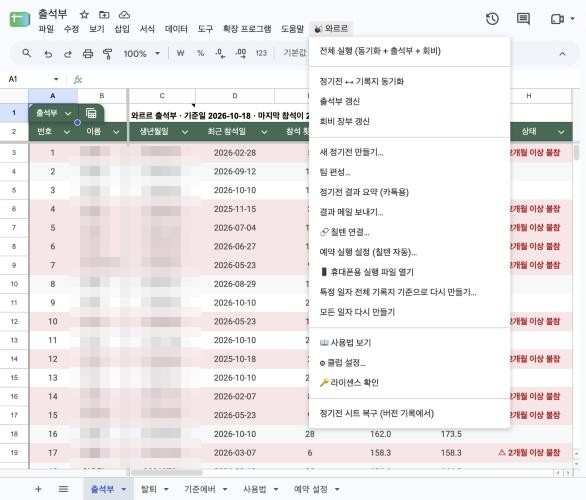Open the 도움말 menu

(292, 29)
